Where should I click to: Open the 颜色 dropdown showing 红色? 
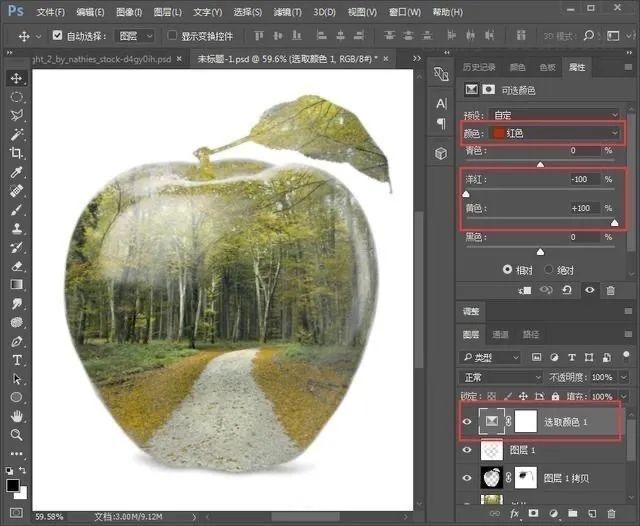point(555,133)
